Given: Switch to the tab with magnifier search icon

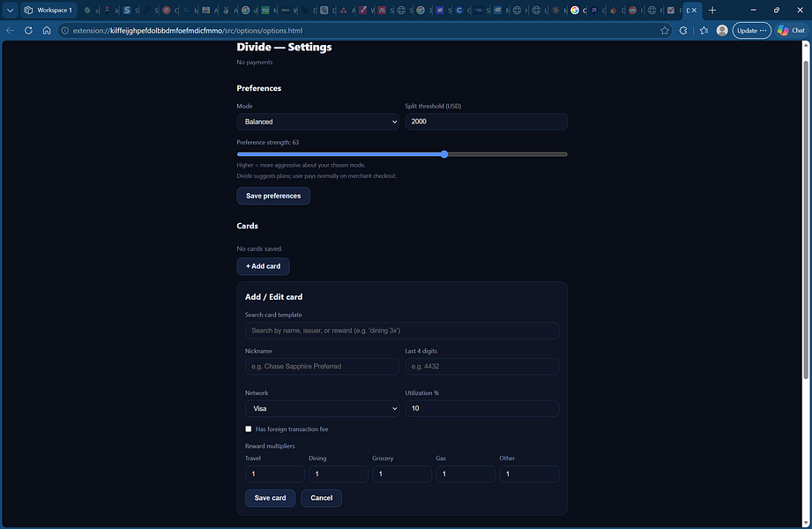Looking at the screenshot, I should (x=186, y=11).
